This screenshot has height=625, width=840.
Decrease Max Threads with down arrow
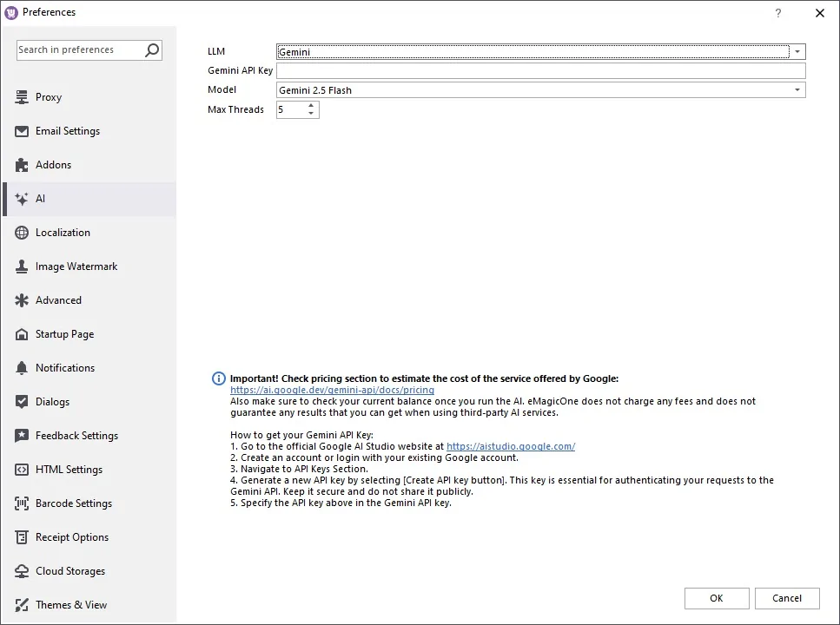[x=311, y=114]
